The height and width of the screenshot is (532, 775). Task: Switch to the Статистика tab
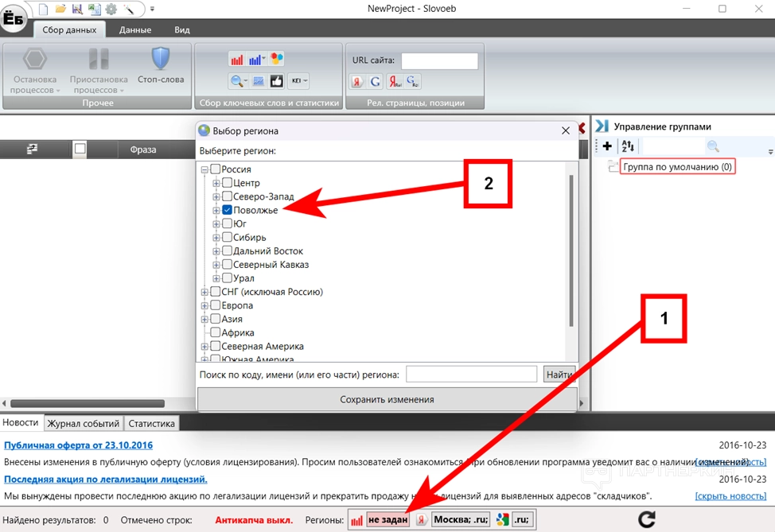pyautogui.click(x=151, y=423)
